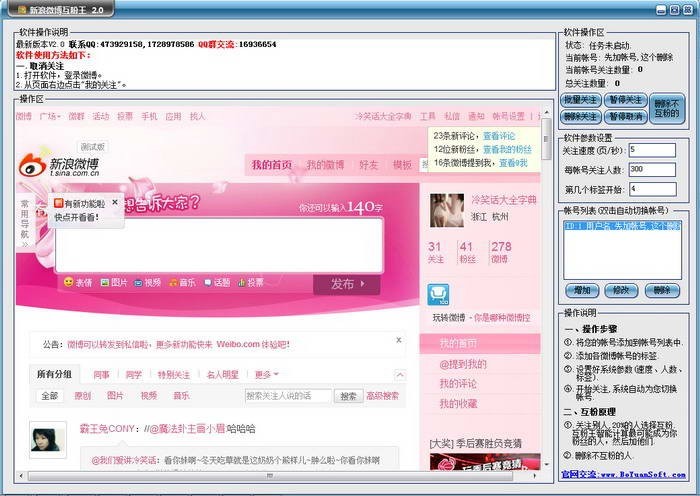Screen dimensions: 700x496
Task: Select the 所有分组 group tab
Action: click(54, 374)
